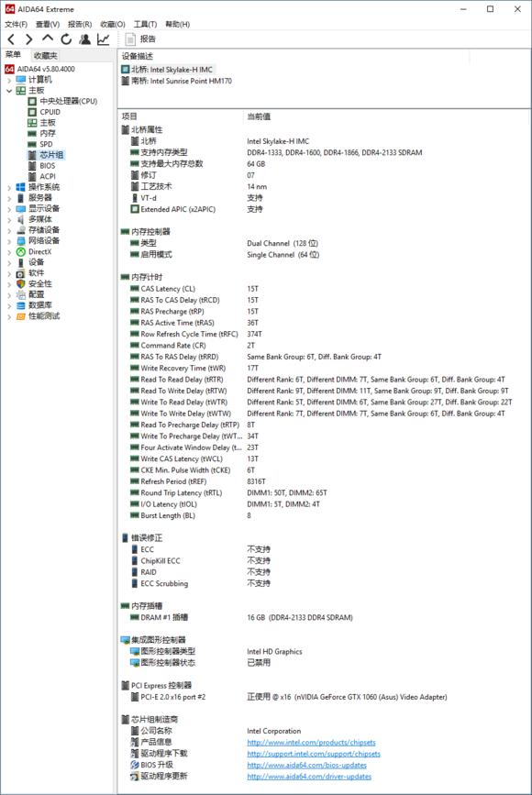Select the 图形控制器类型 row
The width and height of the screenshot is (532, 795).
click(x=323, y=652)
